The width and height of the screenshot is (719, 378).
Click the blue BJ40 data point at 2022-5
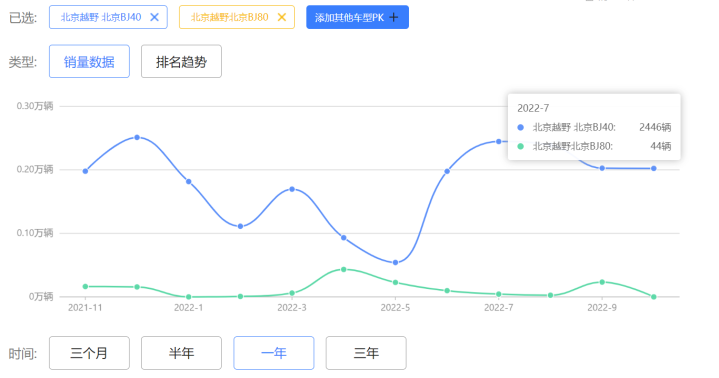pyautogui.click(x=395, y=262)
